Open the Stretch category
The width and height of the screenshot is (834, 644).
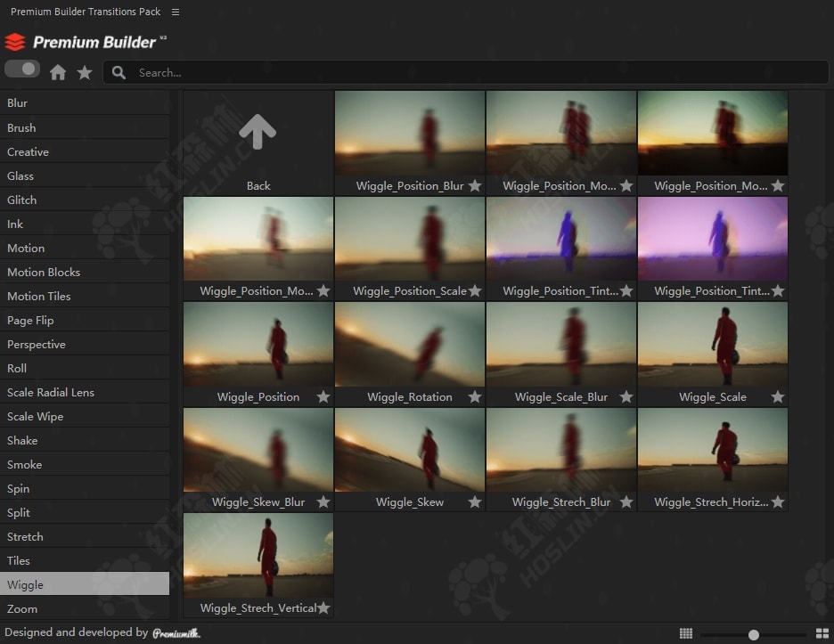[85, 536]
